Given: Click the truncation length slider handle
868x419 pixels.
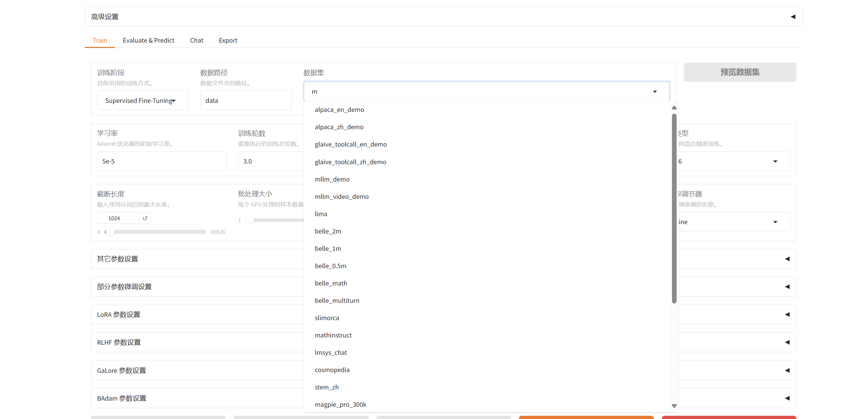Looking at the screenshot, I should pyautogui.click(x=110, y=232).
